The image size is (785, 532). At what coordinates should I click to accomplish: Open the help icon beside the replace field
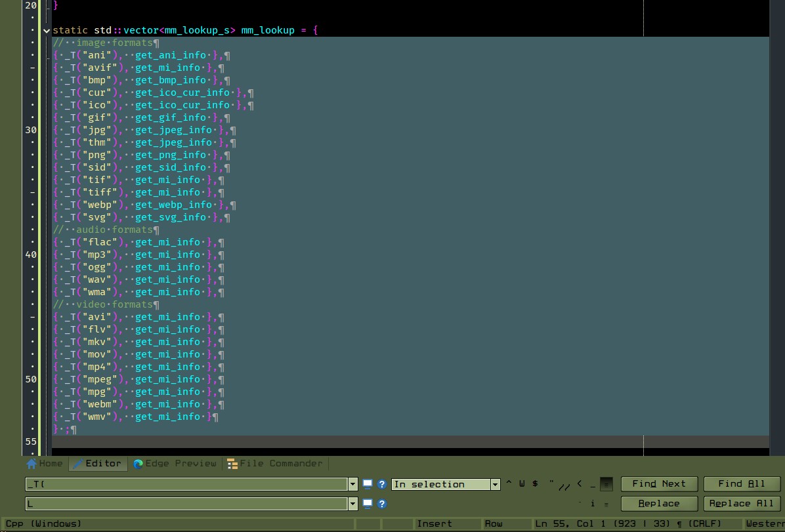pyautogui.click(x=382, y=504)
